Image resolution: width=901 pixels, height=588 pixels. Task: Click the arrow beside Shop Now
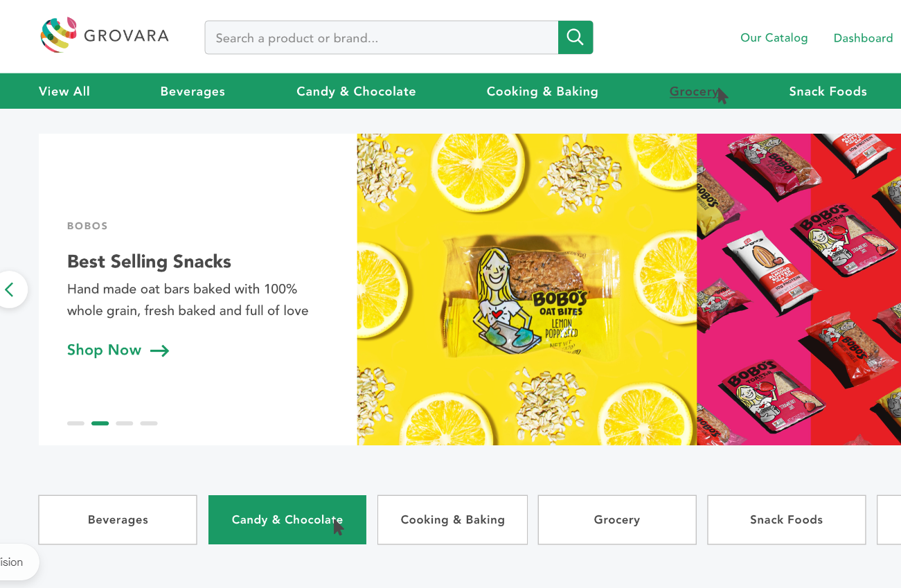pos(159,350)
